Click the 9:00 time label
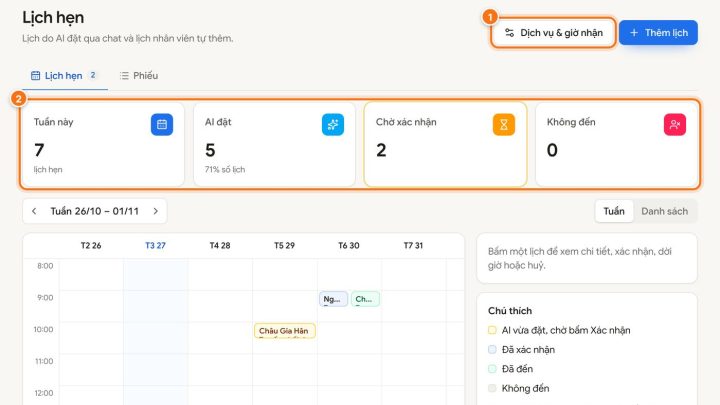This screenshot has width=720, height=405. (45, 298)
